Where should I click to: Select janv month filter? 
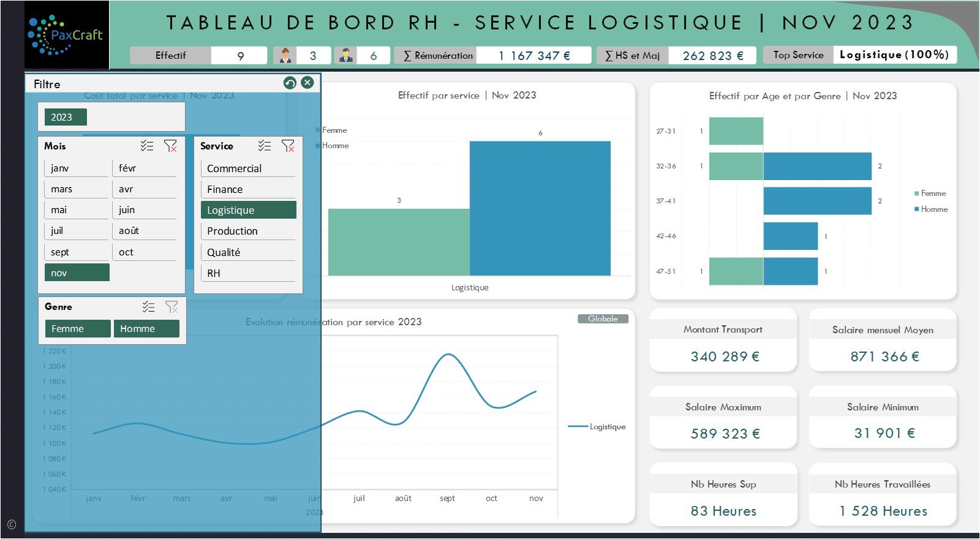(x=76, y=168)
